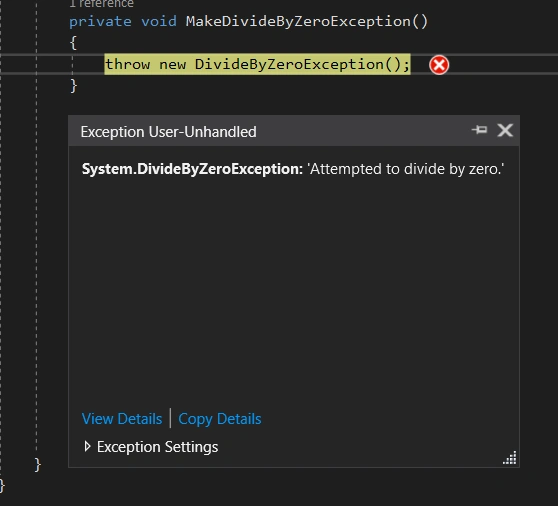Click the highlighted throw keyword

128,65
